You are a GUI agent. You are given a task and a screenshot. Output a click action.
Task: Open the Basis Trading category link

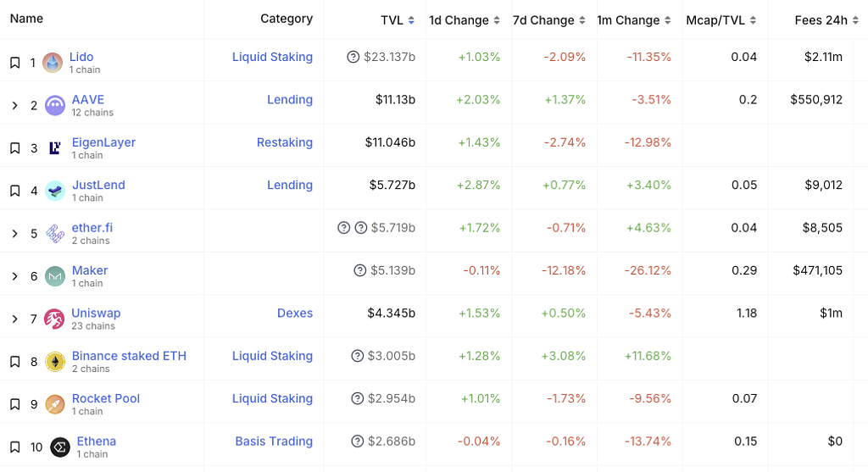tap(274, 441)
